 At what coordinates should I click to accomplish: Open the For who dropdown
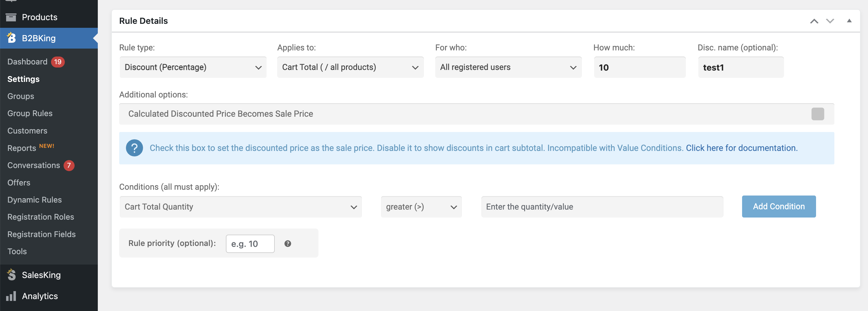[508, 68]
